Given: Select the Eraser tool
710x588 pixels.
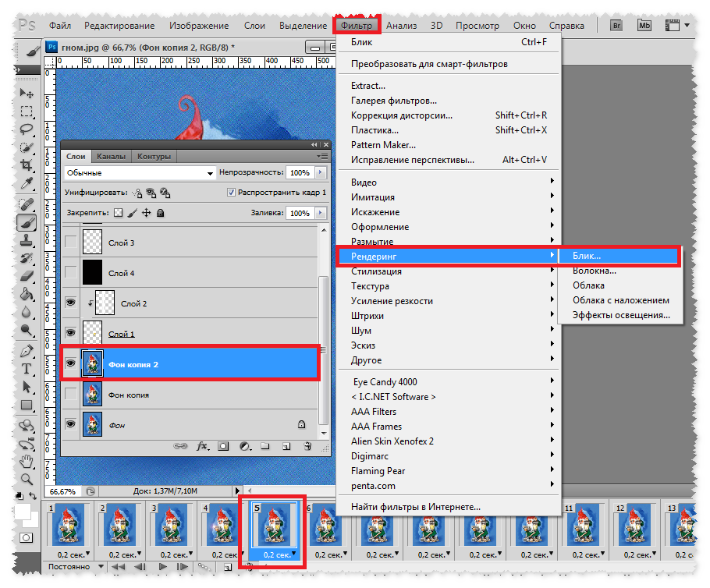Looking at the screenshot, I should coord(27,276).
